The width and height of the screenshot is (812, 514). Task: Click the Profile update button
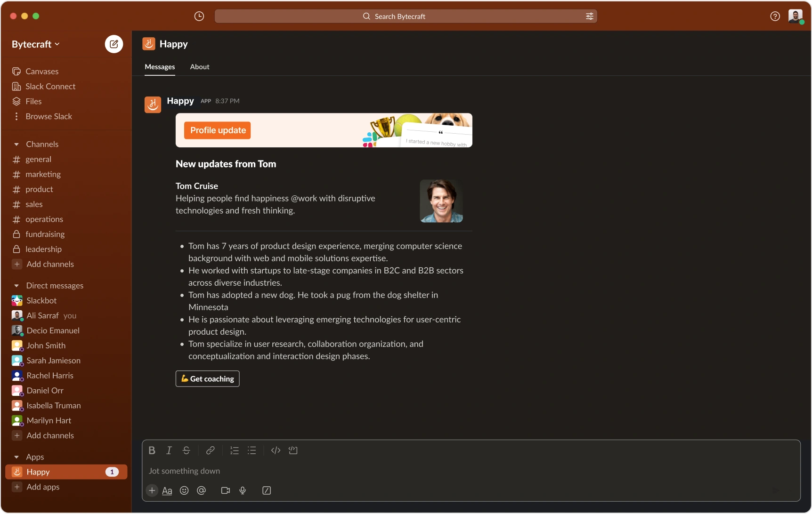pyautogui.click(x=218, y=130)
